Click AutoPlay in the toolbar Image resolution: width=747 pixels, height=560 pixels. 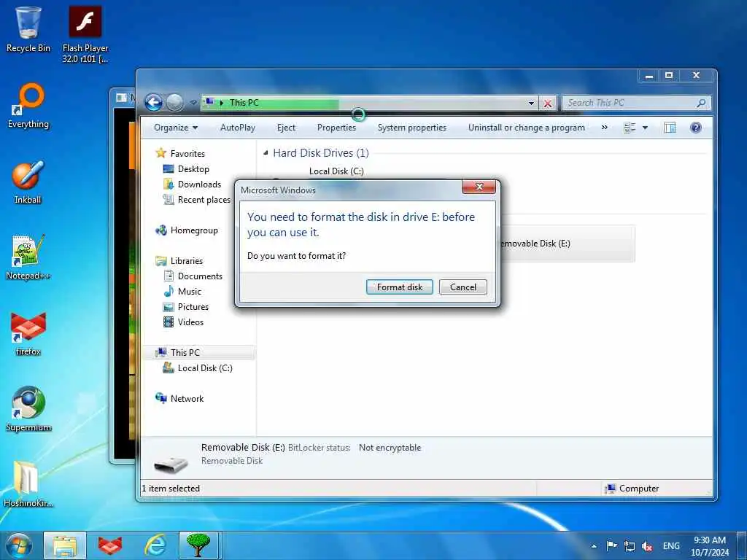pos(238,128)
